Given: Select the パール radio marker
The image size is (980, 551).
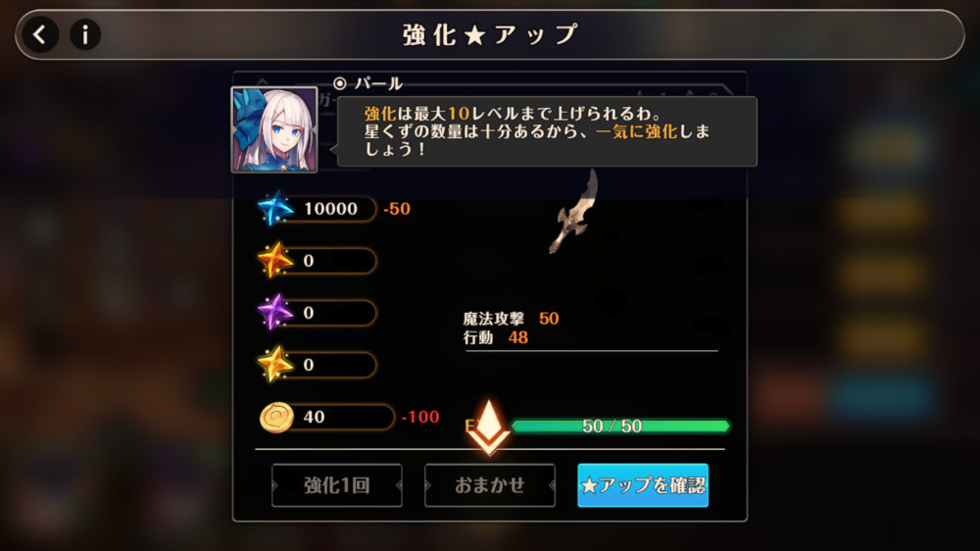Looking at the screenshot, I should click(x=339, y=83).
